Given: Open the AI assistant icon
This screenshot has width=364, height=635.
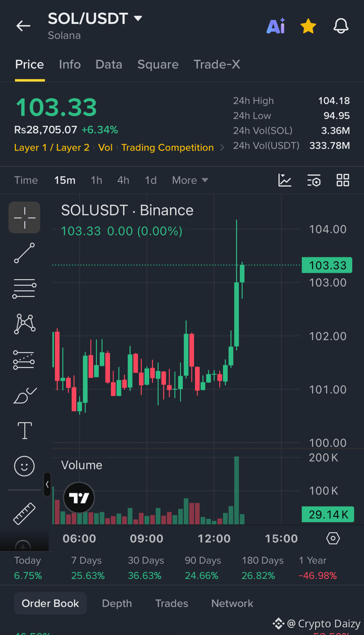Looking at the screenshot, I should pos(276,26).
